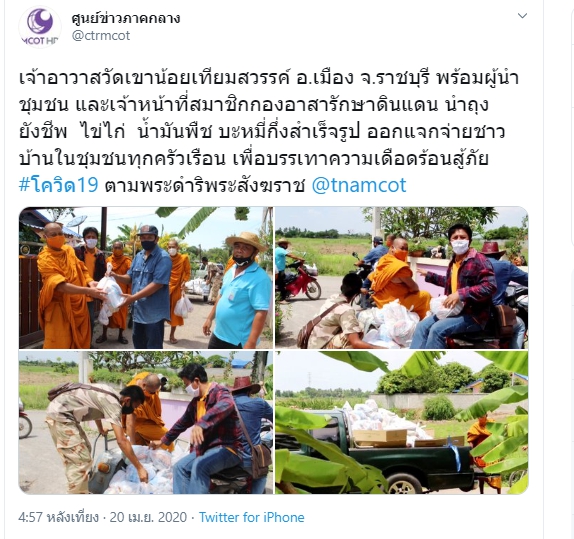The height and width of the screenshot is (539, 574).
Task: Click the cardboard boxes on the pickup
Action: 381,438
